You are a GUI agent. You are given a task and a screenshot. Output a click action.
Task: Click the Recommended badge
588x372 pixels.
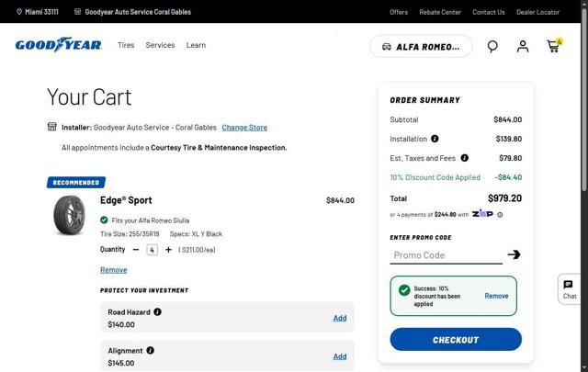pyautogui.click(x=76, y=182)
